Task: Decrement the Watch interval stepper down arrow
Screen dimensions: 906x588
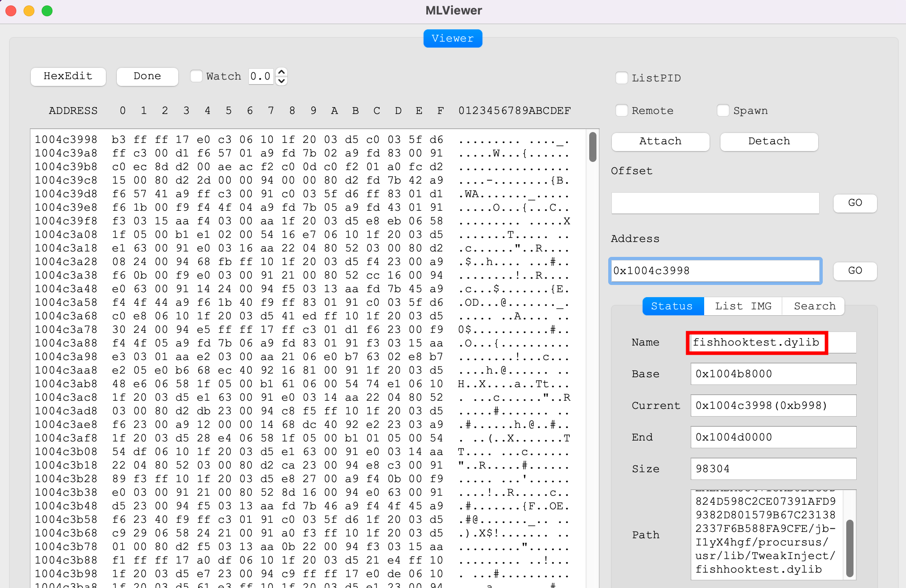Action: coord(281,81)
